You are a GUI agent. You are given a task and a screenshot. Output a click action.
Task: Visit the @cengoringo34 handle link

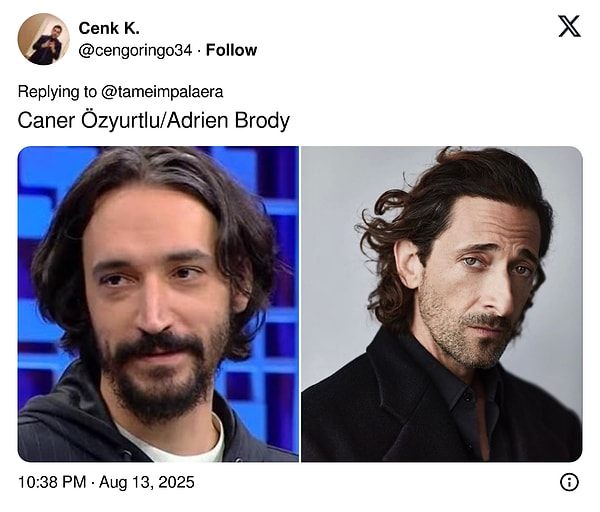135,51
